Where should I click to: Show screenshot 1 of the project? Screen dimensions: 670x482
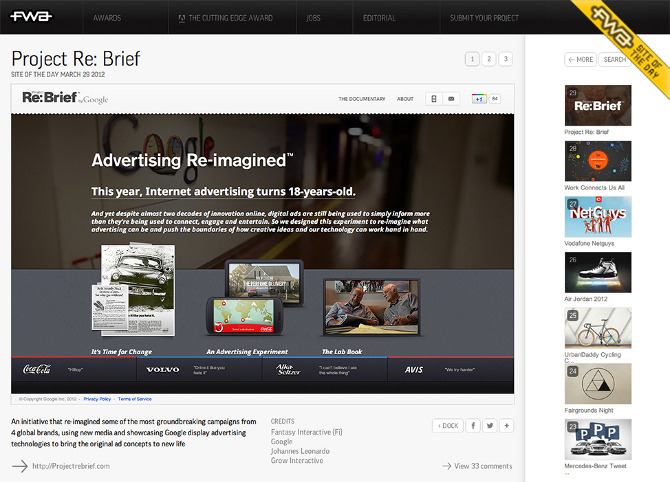tap(472, 59)
